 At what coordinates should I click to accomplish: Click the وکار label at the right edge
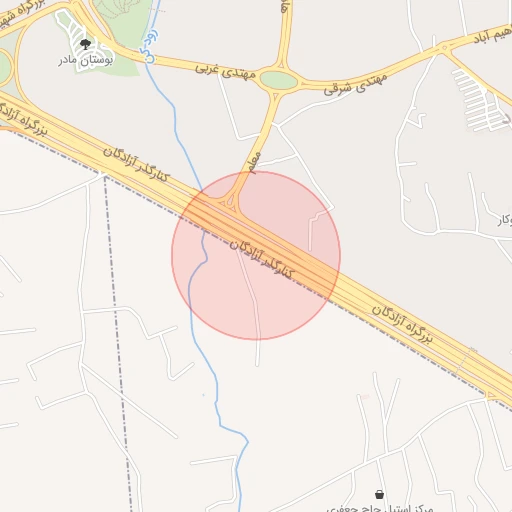505,220
